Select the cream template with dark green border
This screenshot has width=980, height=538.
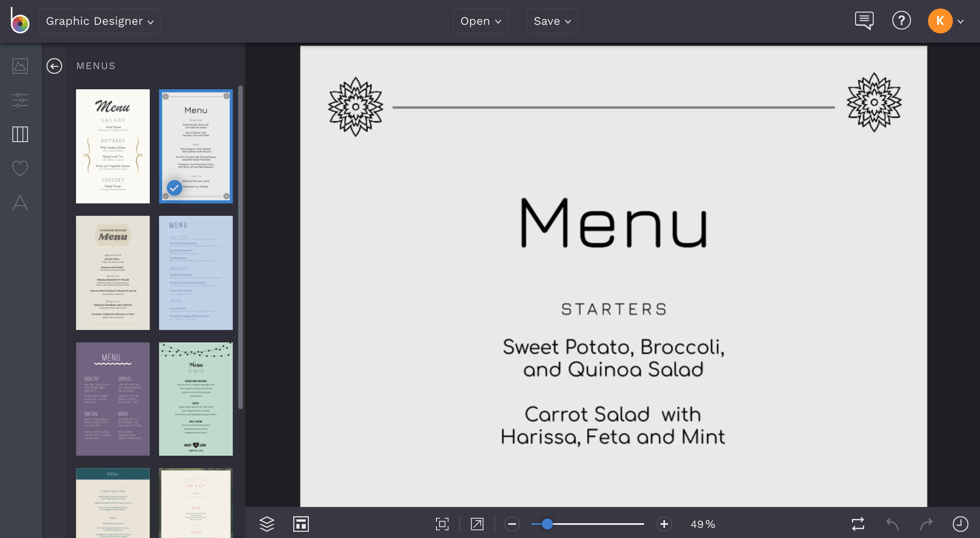196,503
